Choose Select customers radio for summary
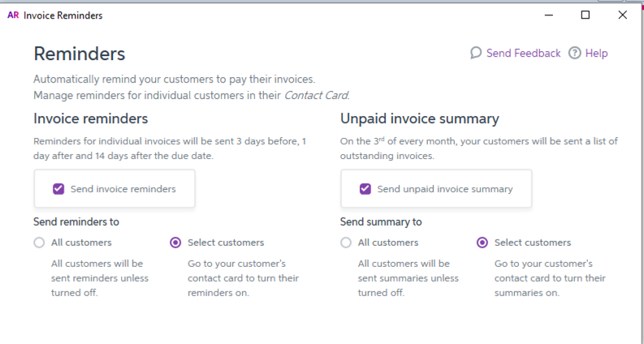 482,243
